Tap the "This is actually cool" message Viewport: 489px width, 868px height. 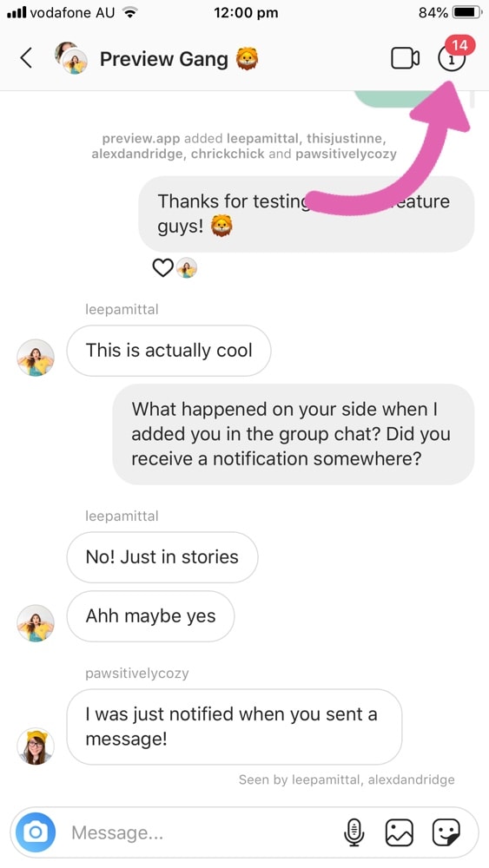169,351
